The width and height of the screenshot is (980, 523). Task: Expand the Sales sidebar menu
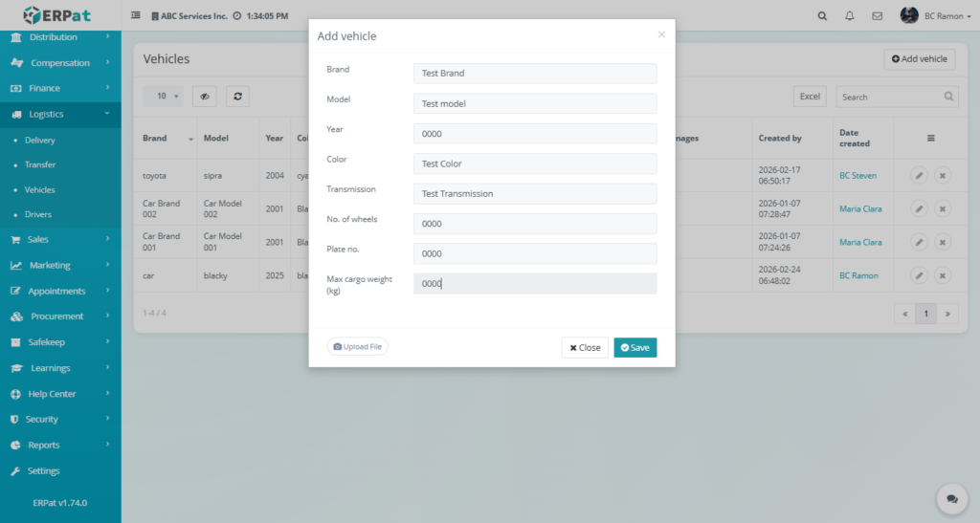[x=60, y=239]
